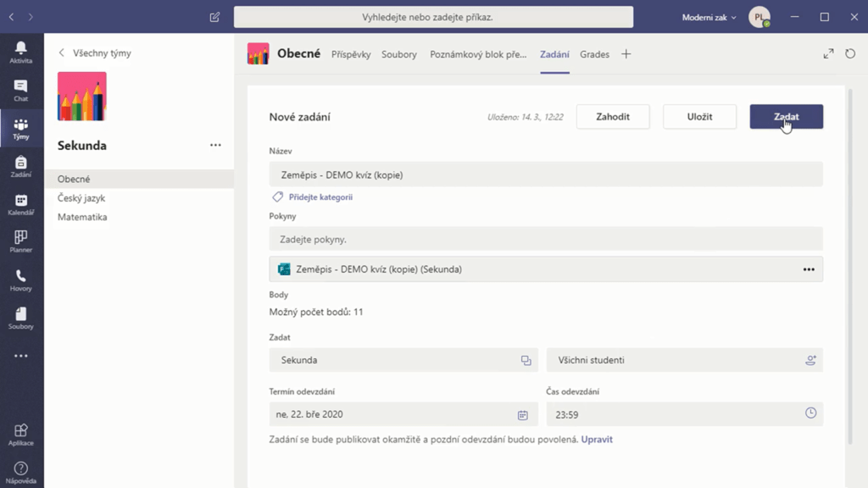Expand the tab to full screen

point(828,54)
